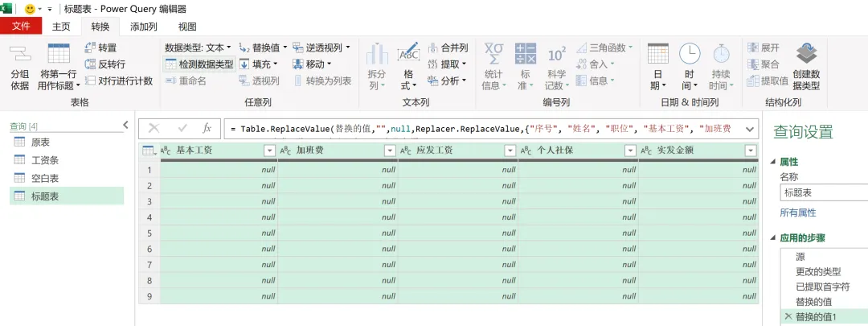Click 逆透视列 (Unpivot Columns)

click(321, 47)
